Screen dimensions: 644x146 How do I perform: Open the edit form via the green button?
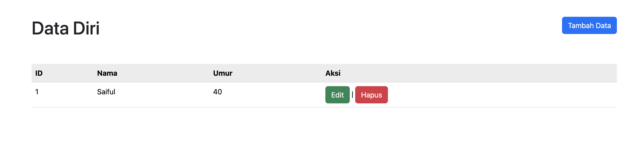click(337, 95)
